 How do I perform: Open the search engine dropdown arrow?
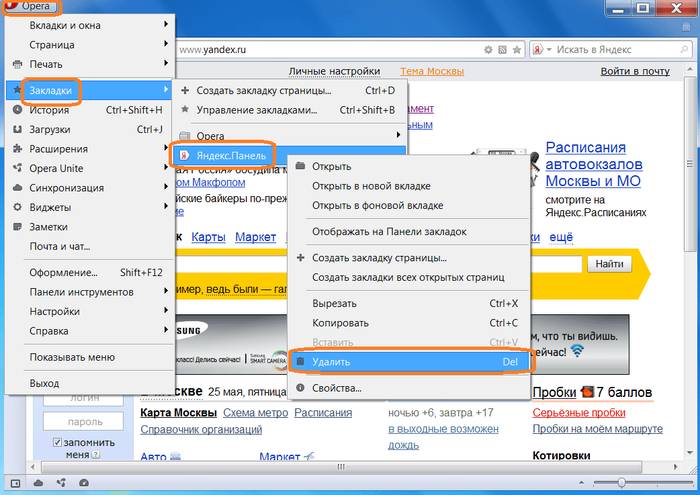551,48
